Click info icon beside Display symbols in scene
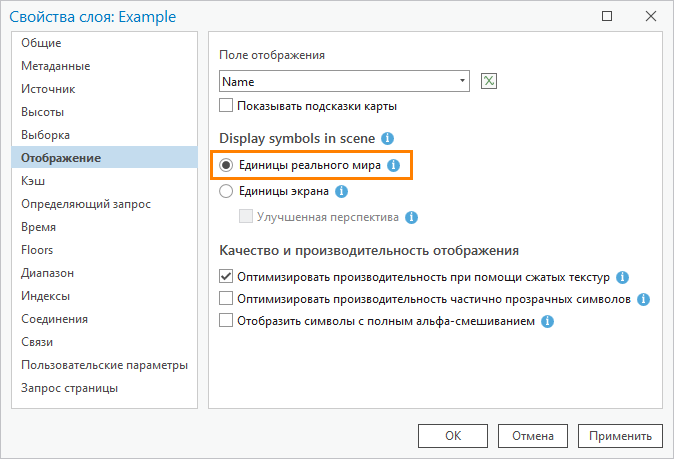The height and width of the screenshot is (459, 674). [388, 138]
